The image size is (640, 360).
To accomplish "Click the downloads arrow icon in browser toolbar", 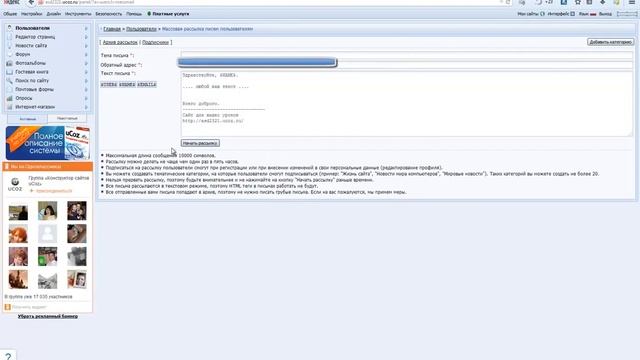I will click(602, 2).
